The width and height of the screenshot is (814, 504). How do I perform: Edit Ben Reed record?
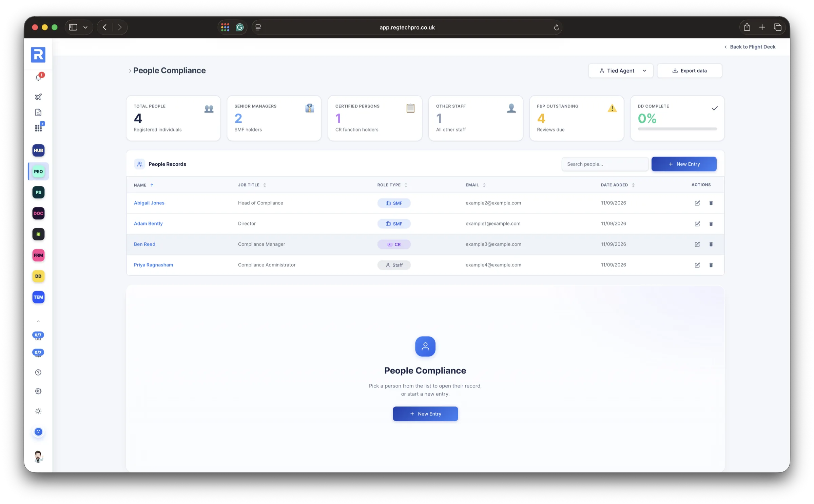click(697, 244)
